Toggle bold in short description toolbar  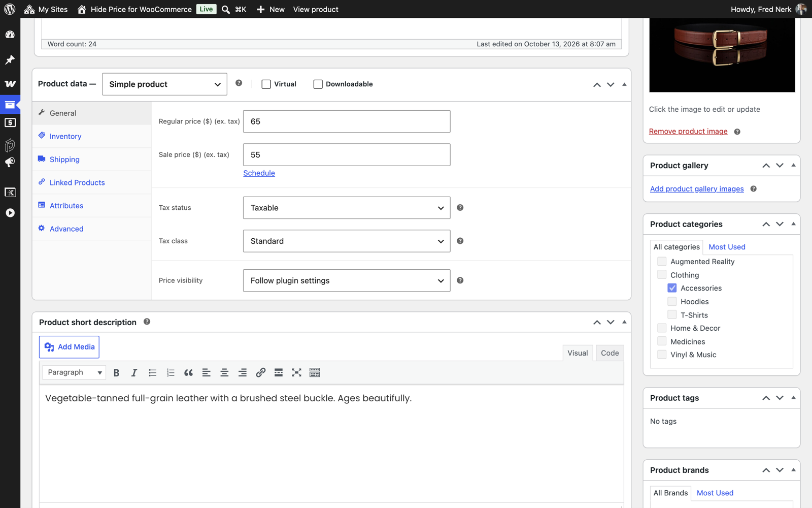pyautogui.click(x=116, y=373)
